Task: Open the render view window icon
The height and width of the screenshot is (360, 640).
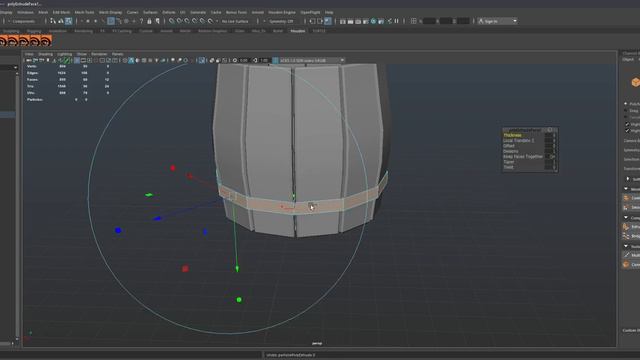Action: coord(343,21)
